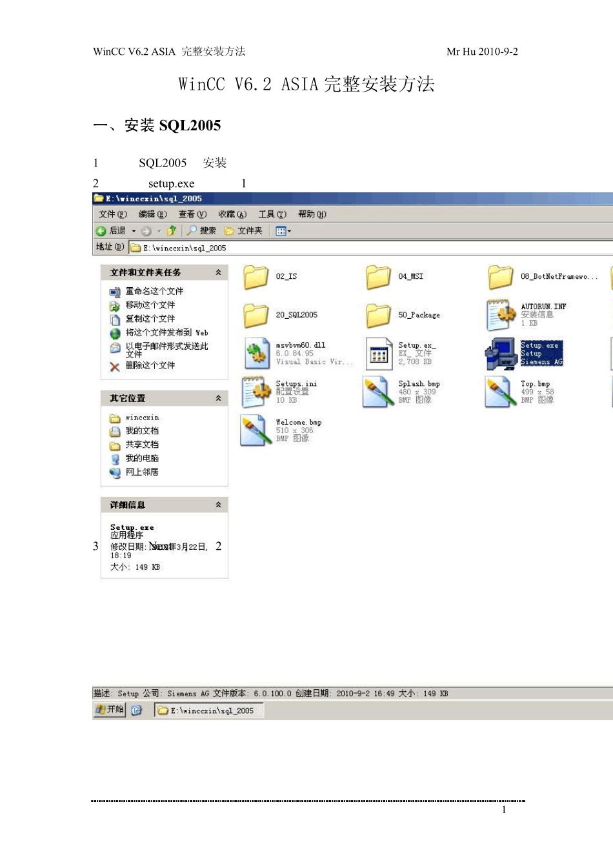Viewport: 613px width, 868px height.
Task: Open the Help (帮助) menu
Action: (312, 214)
